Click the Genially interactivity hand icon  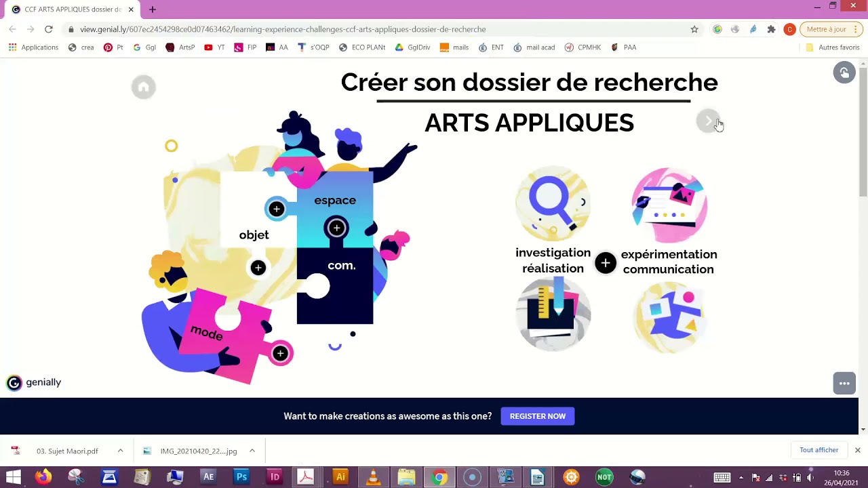(x=844, y=73)
